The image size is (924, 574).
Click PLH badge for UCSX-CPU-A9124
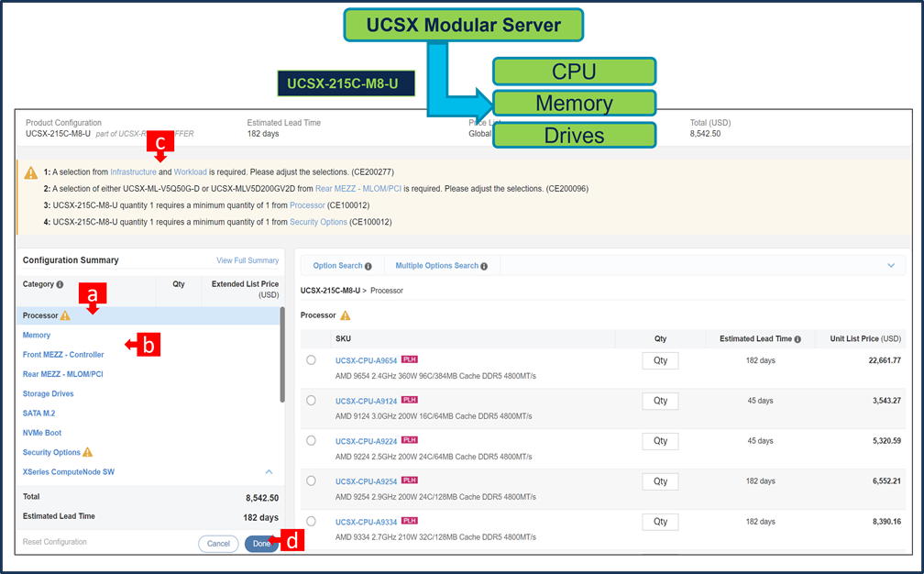pyautogui.click(x=410, y=400)
